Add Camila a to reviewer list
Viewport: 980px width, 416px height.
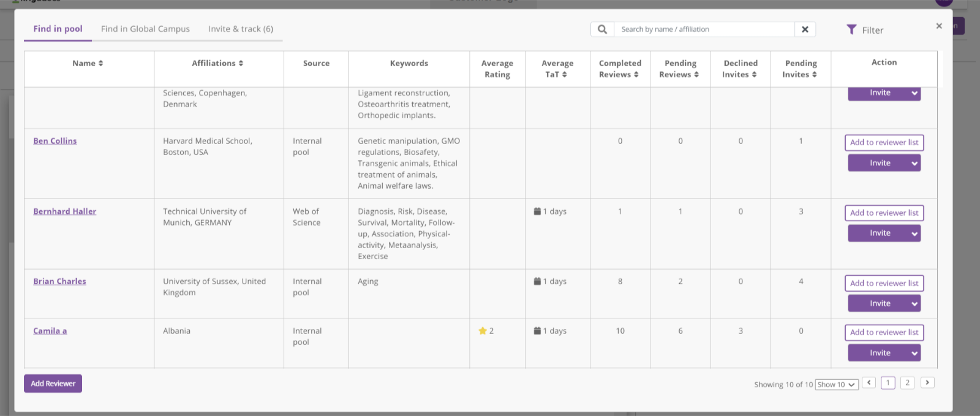884,333
